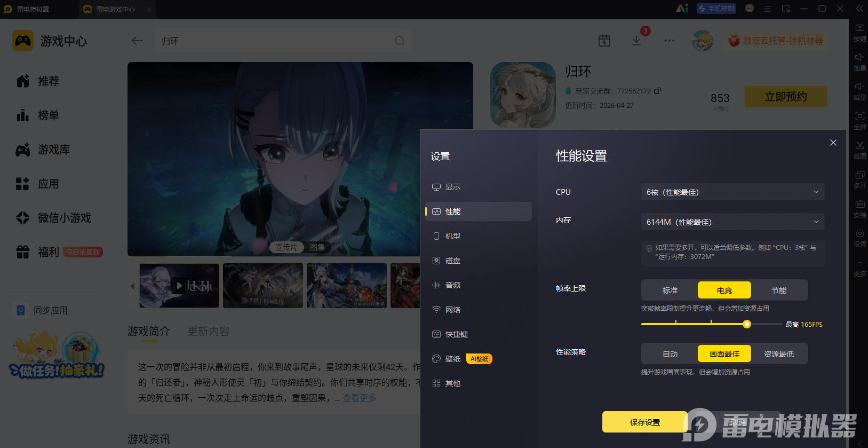Screen dimensions: 868x448
Task: Open the AI assistant icon in title bar
Action: 682,9
